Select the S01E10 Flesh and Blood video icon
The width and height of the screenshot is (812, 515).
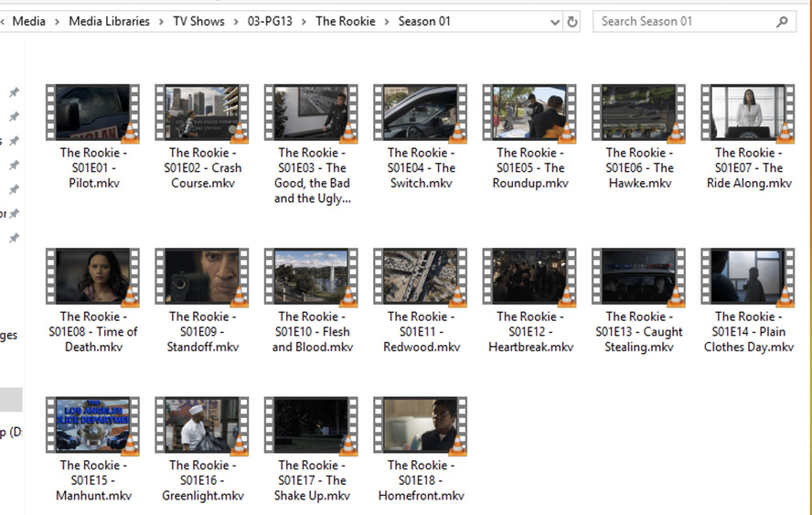tap(311, 276)
